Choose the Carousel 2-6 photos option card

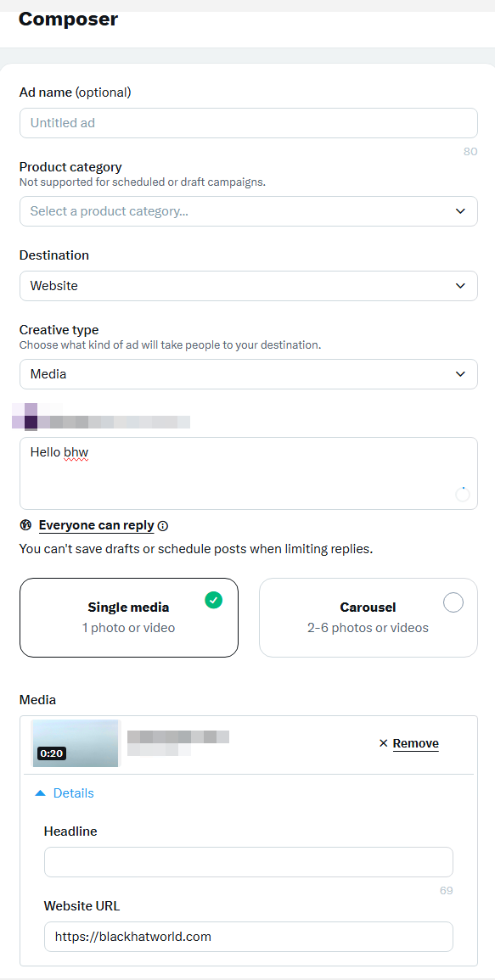tap(368, 618)
